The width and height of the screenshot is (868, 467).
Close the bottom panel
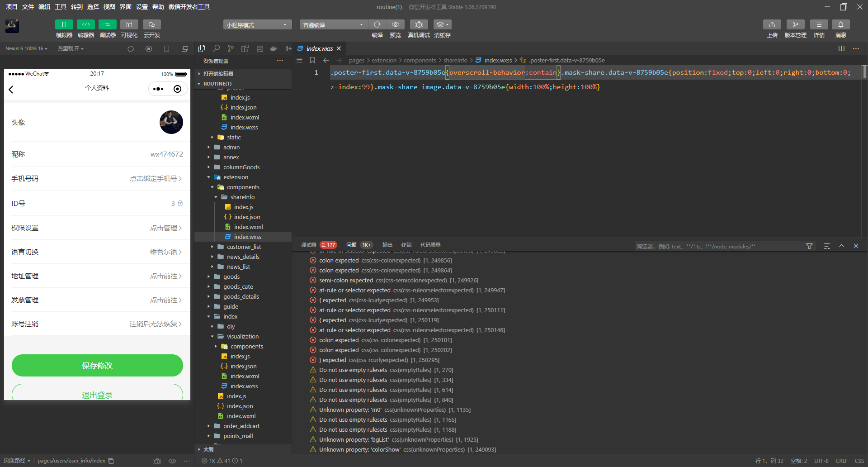point(856,246)
